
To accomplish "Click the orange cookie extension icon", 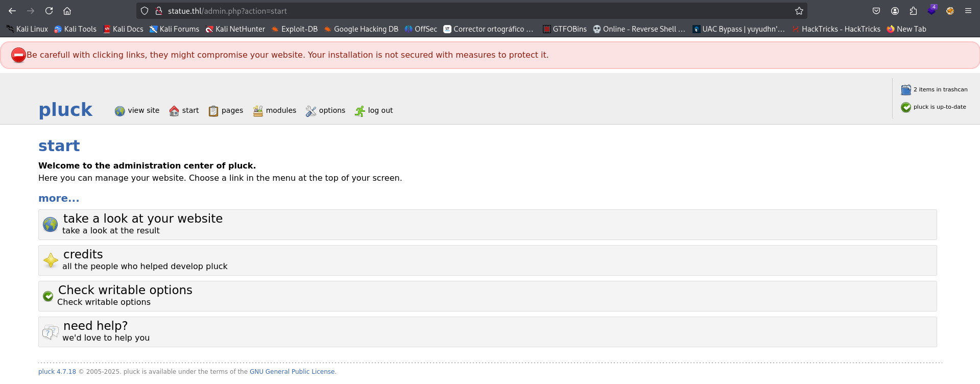I will (x=950, y=11).
